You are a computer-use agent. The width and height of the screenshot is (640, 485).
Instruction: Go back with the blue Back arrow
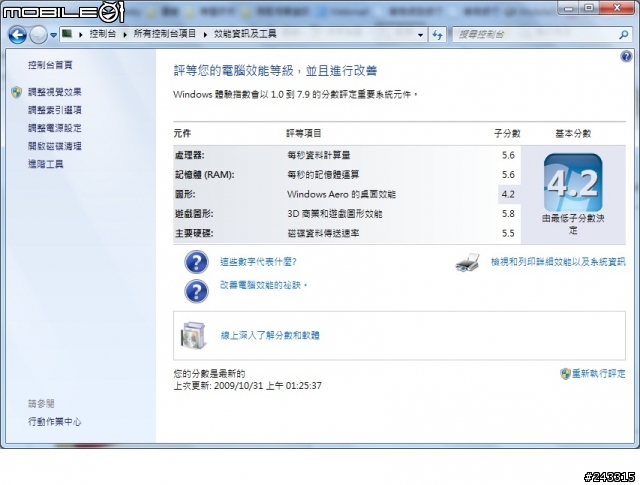pyautogui.click(x=18, y=35)
